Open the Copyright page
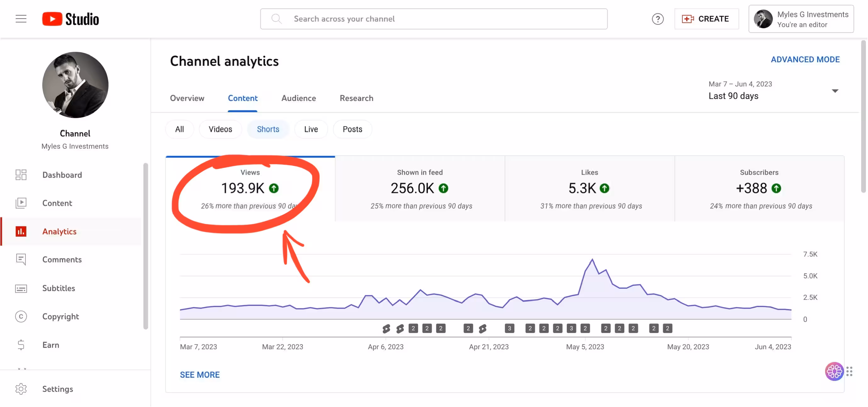The height and width of the screenshot is (407, 868). pyautogui.click(x=60, y=316)
